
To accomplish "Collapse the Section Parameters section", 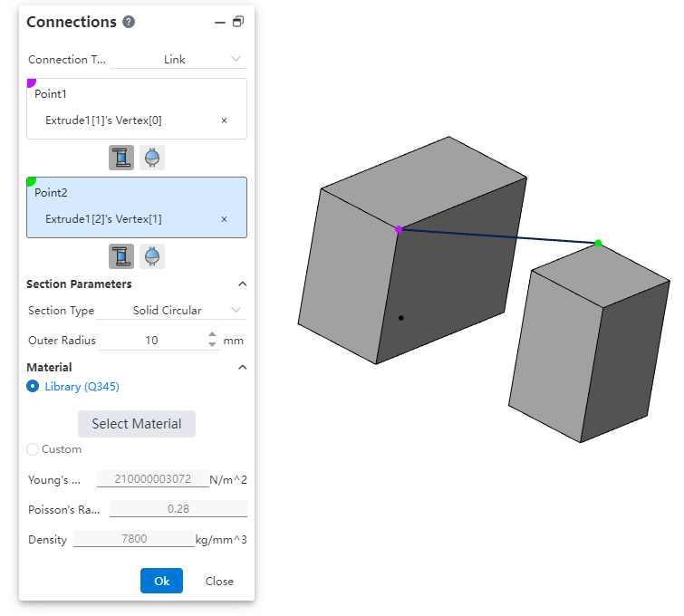I will 242,284.
